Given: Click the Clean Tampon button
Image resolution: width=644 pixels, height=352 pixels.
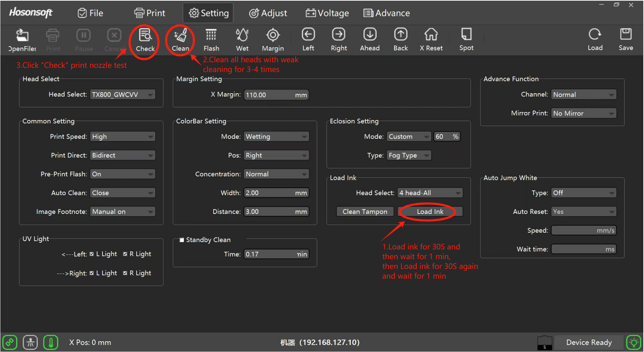Looking at the screenshot, I should click(365, 212).
